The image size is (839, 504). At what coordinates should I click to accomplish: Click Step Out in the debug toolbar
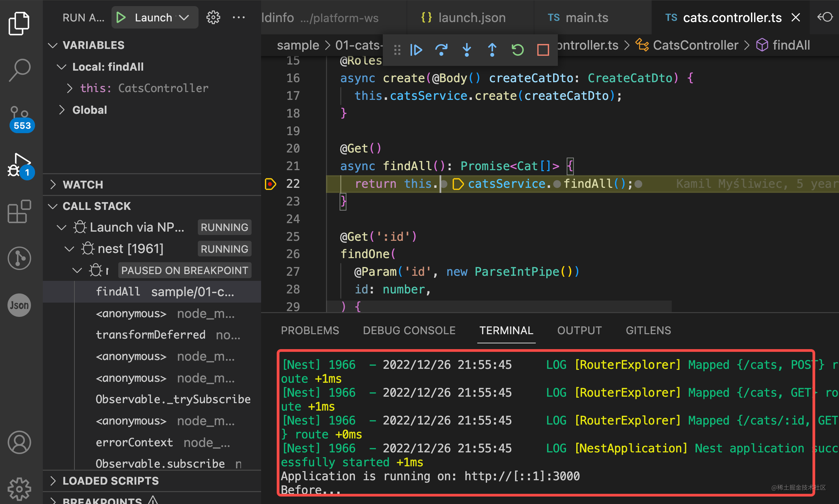coord(492,50)
